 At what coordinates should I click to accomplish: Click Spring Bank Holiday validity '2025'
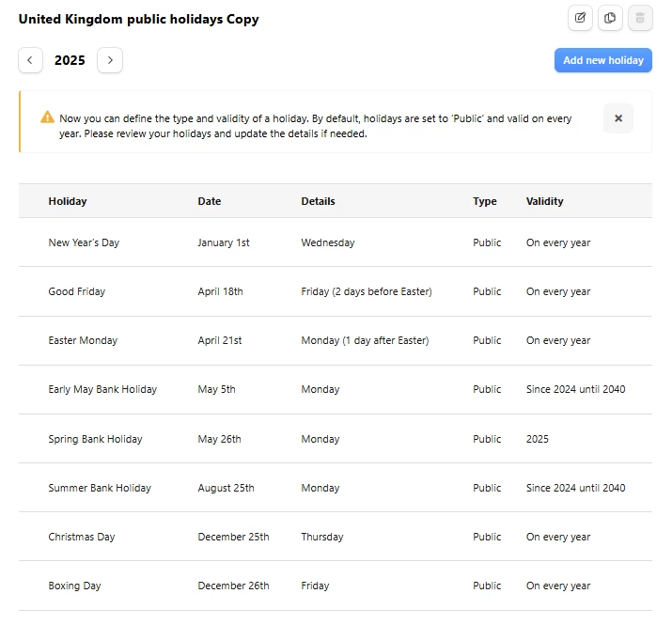point(538,439)
